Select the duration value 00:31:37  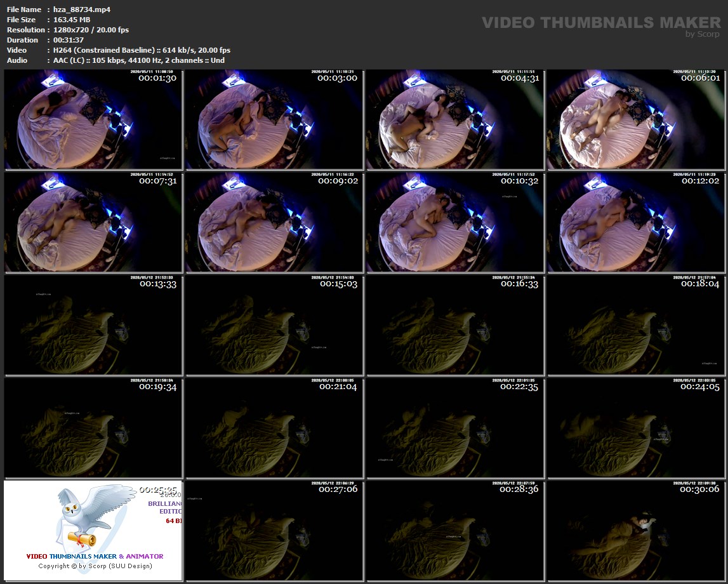click(69, 40)
